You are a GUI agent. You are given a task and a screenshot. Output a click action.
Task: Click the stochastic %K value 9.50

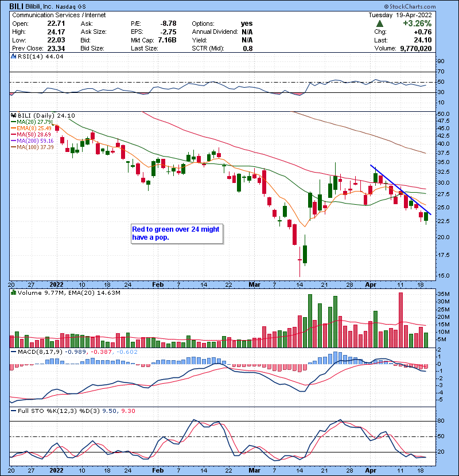[110, 411]
